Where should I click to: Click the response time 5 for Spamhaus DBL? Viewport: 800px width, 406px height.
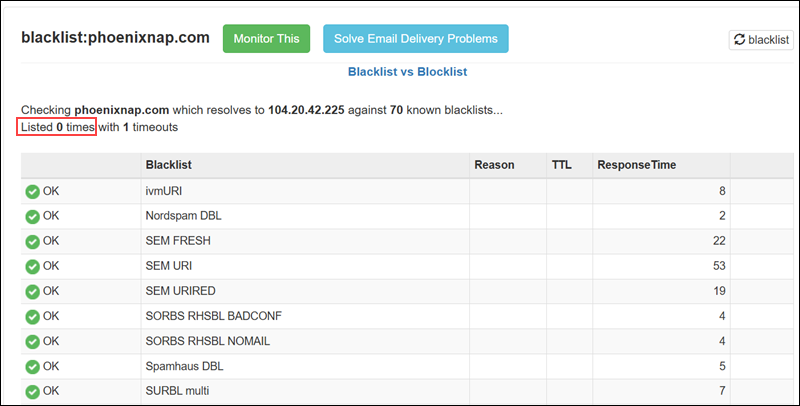pyautogui.click(x=722, y=366)
